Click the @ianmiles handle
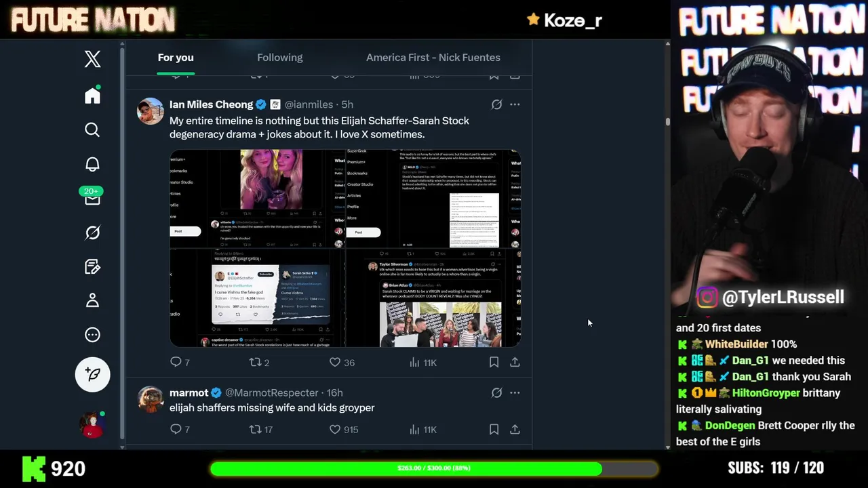The image size is (868, 488). point(309,104)
